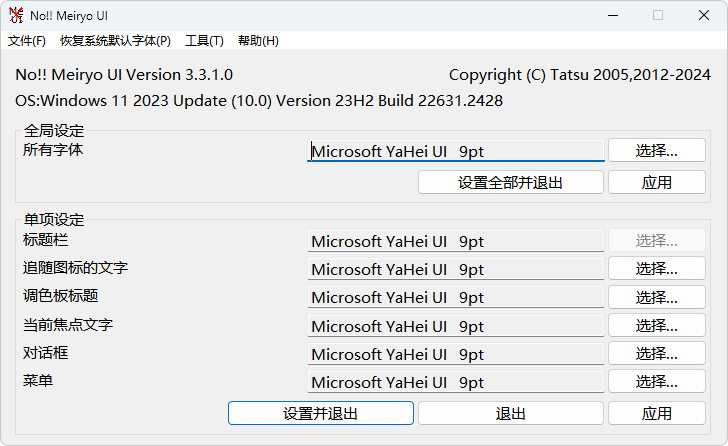Click 选择 button for 调色板标题
The image size is (728, 446).
tap(656, 297)
